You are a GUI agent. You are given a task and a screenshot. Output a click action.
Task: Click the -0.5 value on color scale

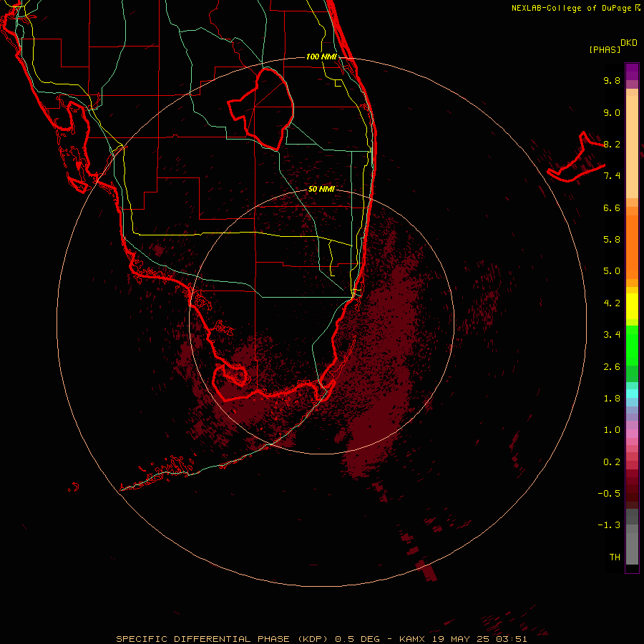click(609, 494)
